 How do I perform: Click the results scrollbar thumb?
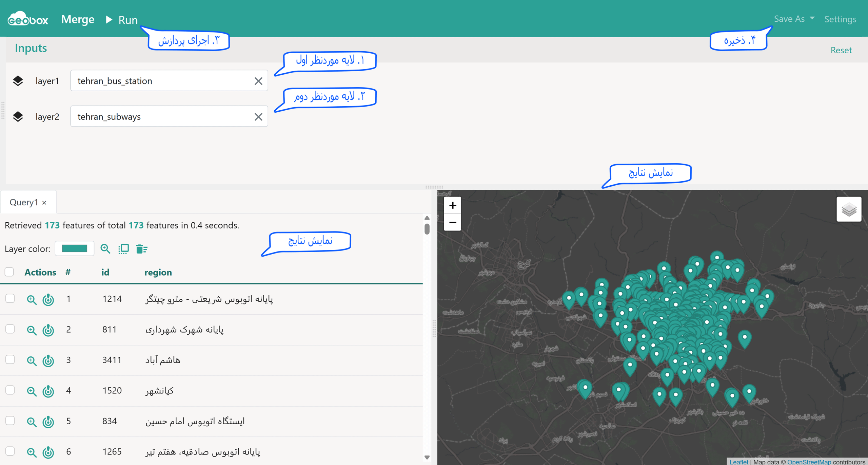click(427, 229)
